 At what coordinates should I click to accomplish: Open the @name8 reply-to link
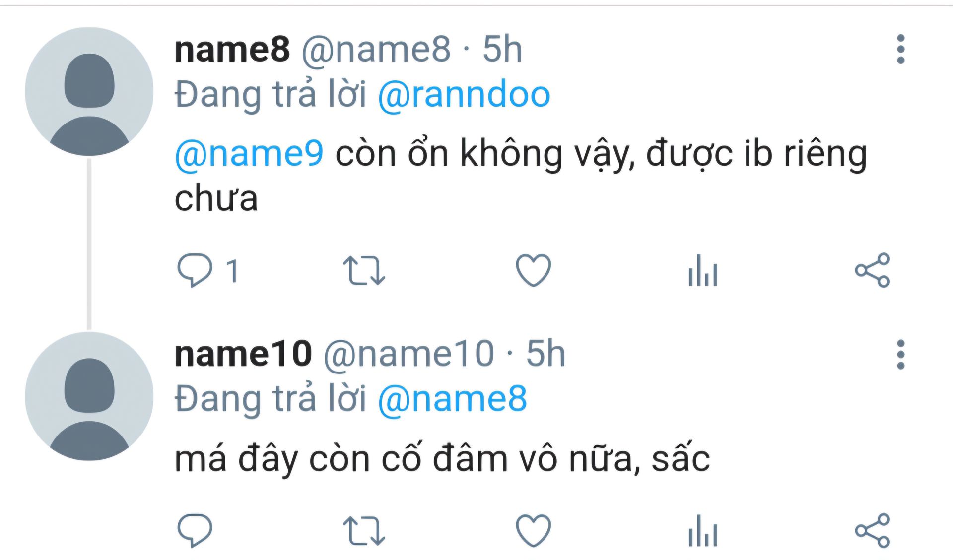452,399
